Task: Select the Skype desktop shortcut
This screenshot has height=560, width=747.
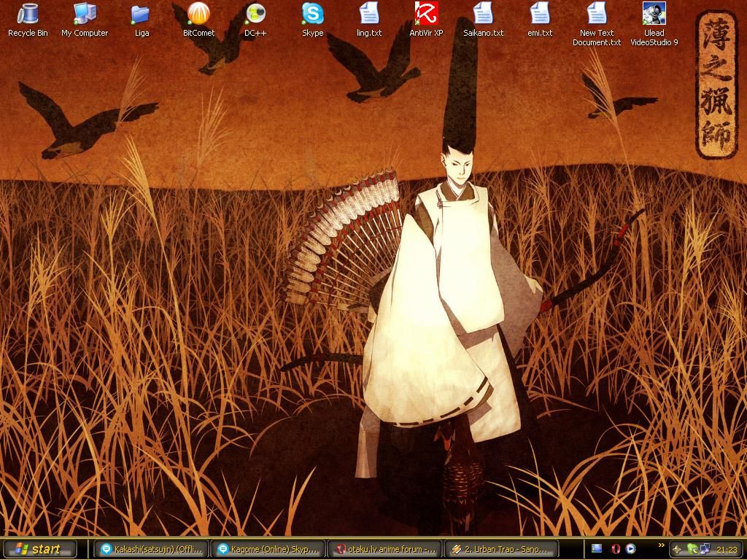Action: click(312, 20)
